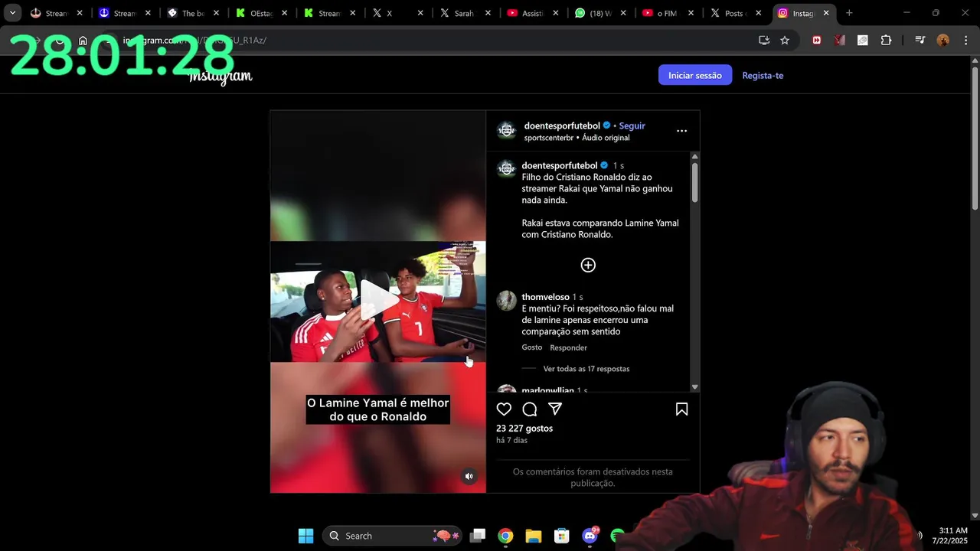This screenshot has height=551, width=980.
Task: Open the red double-arrow extension icon
Action: 817,41
